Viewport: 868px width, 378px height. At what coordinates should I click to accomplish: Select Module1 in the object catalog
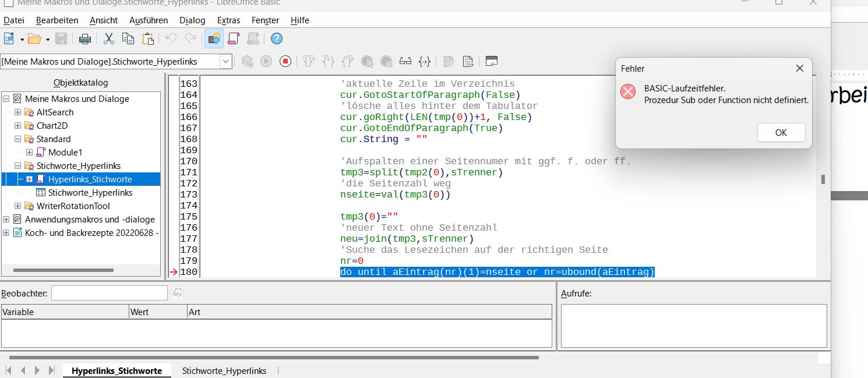pos(65,153)
